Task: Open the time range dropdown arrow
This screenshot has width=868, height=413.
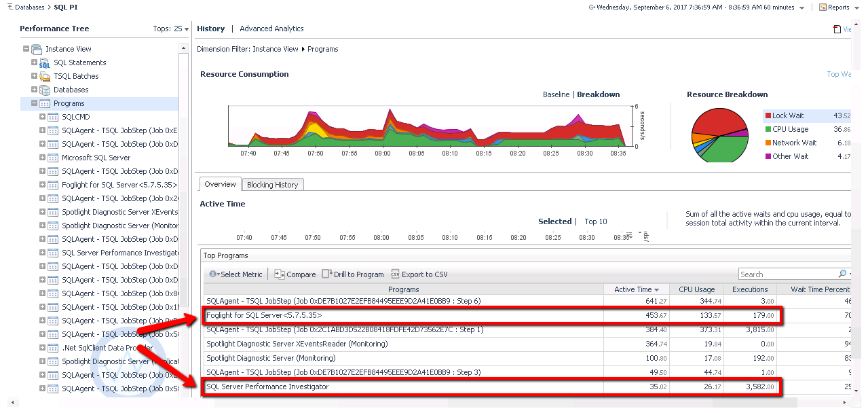Action: [x=801, y=7]
